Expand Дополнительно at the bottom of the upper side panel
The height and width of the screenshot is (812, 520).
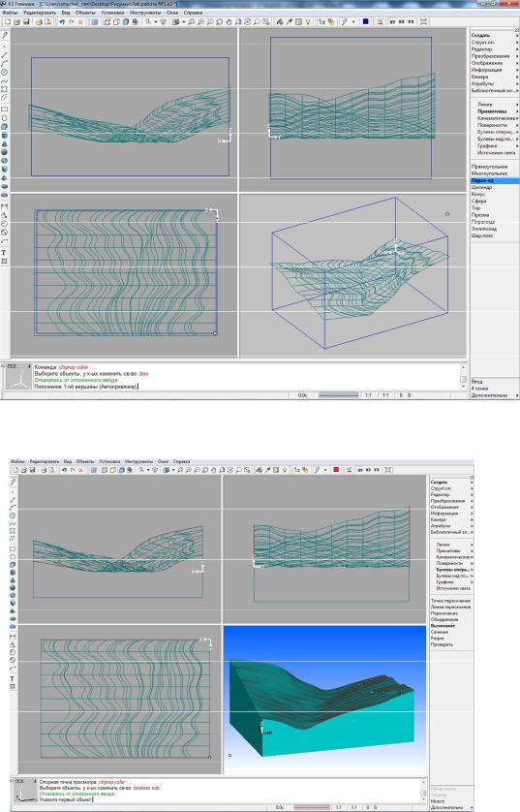point(494,395)
